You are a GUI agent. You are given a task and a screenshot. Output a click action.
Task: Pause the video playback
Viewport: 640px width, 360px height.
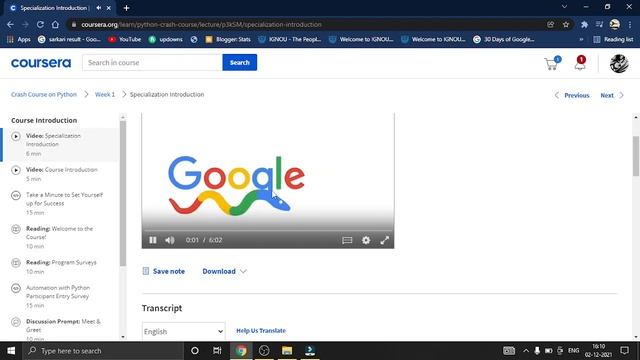153,240
